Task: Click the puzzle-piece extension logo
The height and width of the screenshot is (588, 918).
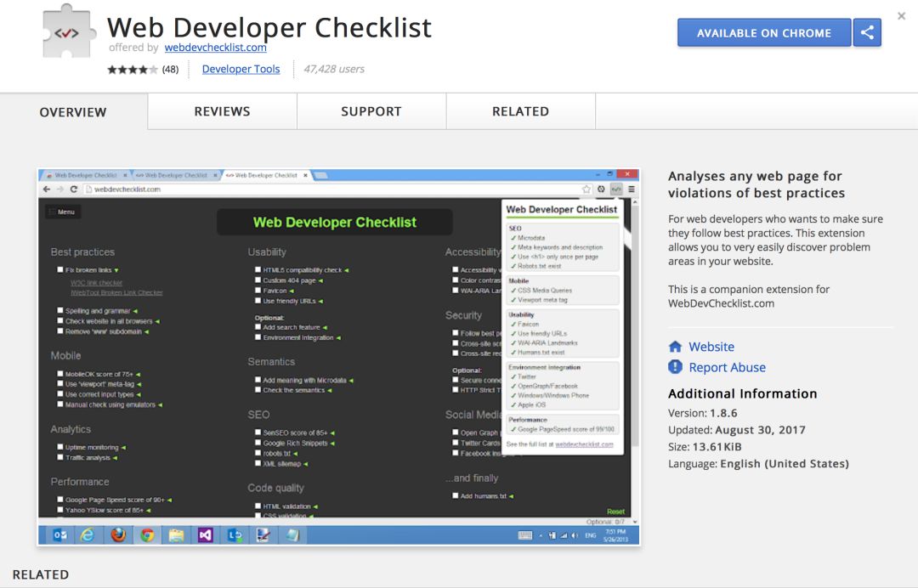Action: [69, 31]
